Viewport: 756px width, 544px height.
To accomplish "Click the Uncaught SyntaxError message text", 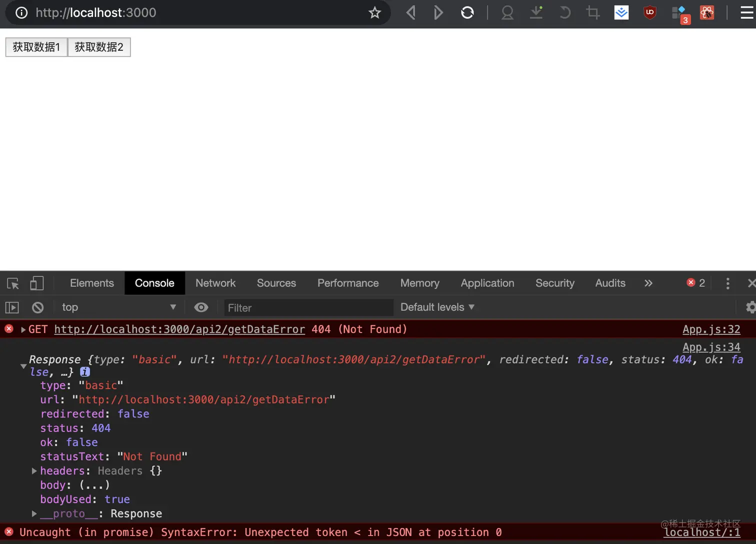I will tap(260, 532).
